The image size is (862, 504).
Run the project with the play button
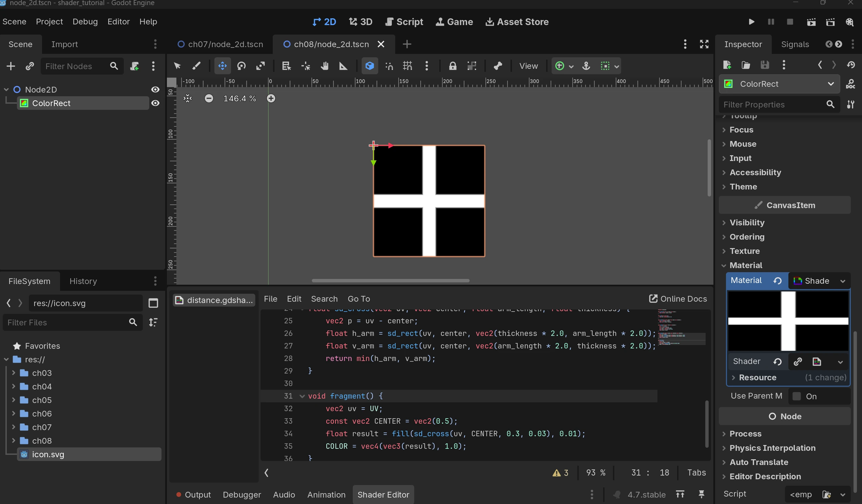[x=751, y=22]
